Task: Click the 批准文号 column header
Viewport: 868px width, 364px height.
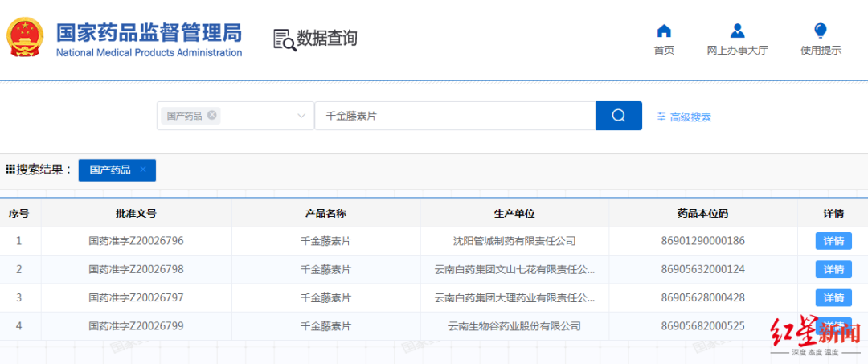Action: coord(136,214)
